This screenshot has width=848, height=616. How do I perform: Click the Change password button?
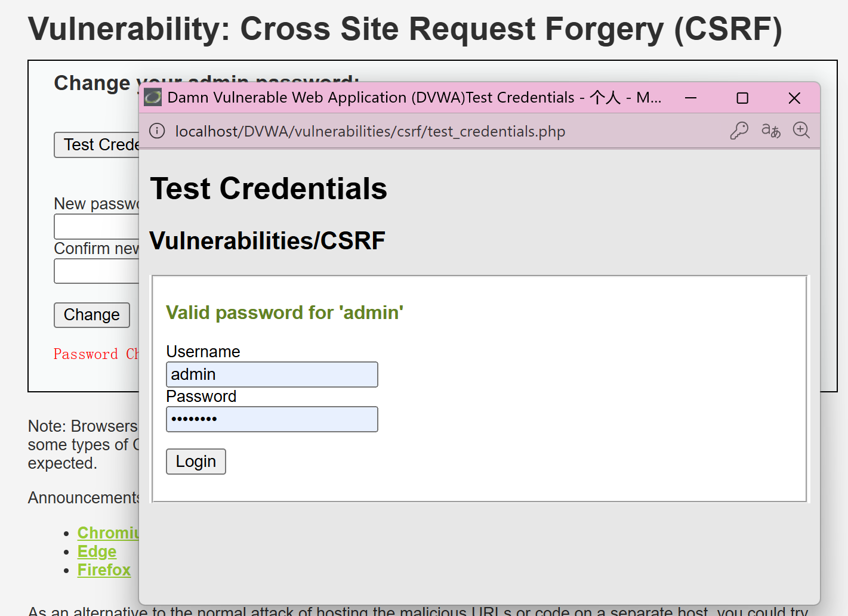(92, 315)
